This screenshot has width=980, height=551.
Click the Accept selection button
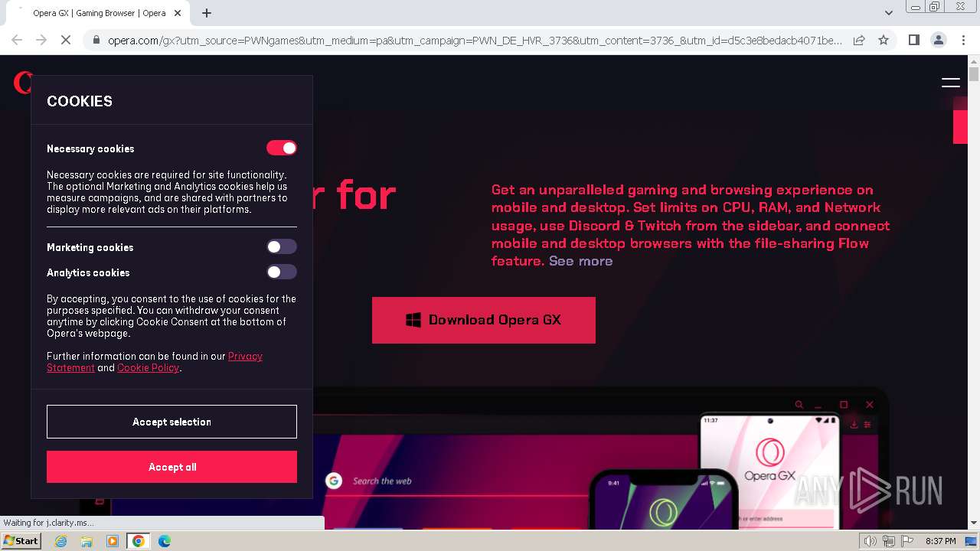[x=171, y=422]
